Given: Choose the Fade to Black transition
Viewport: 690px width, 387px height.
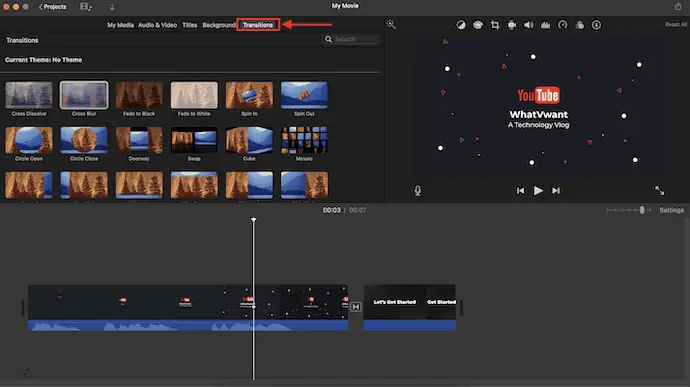Looking at the screenshot, I should (x=139, y=95).
